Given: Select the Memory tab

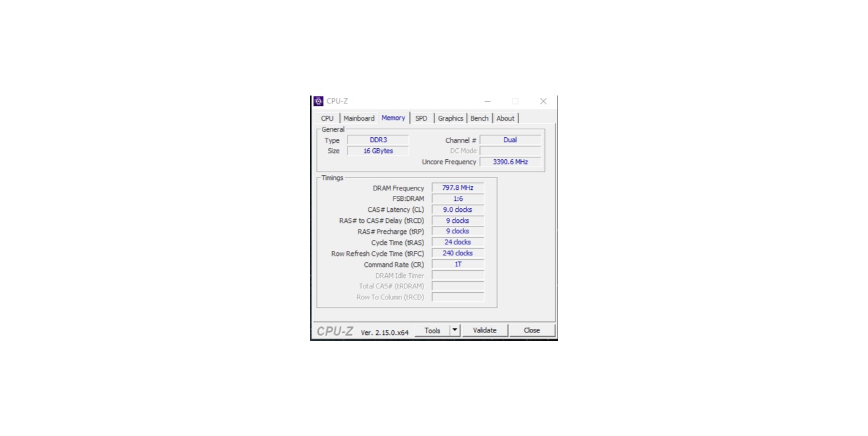Looking at the screenshot, I should point(393,118).
